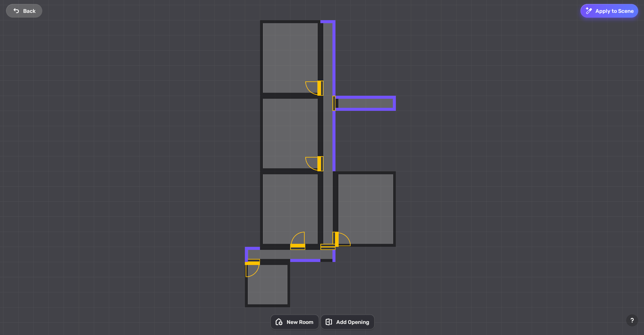Select the small bottom room's door
Viewport: 644px width, 335px height.
click(252, 263)
